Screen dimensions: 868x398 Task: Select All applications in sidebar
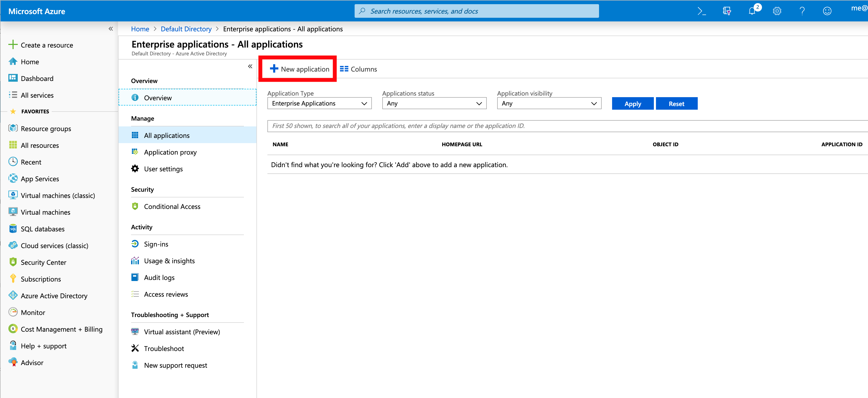click(x=166, y=134)
